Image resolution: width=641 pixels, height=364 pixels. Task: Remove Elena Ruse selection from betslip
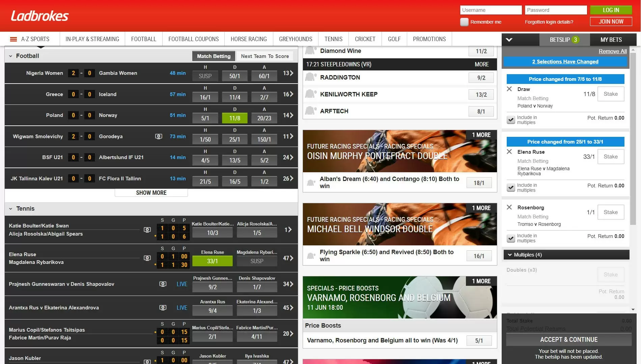point(509,152)
